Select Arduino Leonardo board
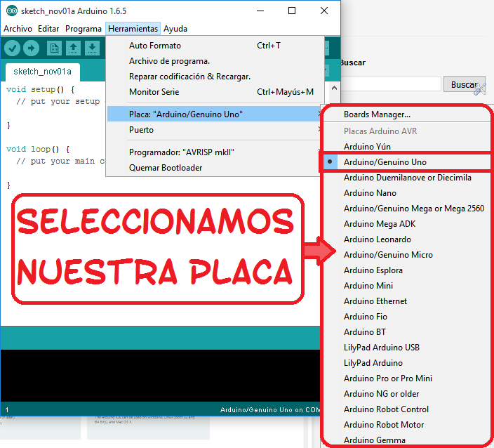This screenshot has width=494, height=448. click(x=406, y=239)
